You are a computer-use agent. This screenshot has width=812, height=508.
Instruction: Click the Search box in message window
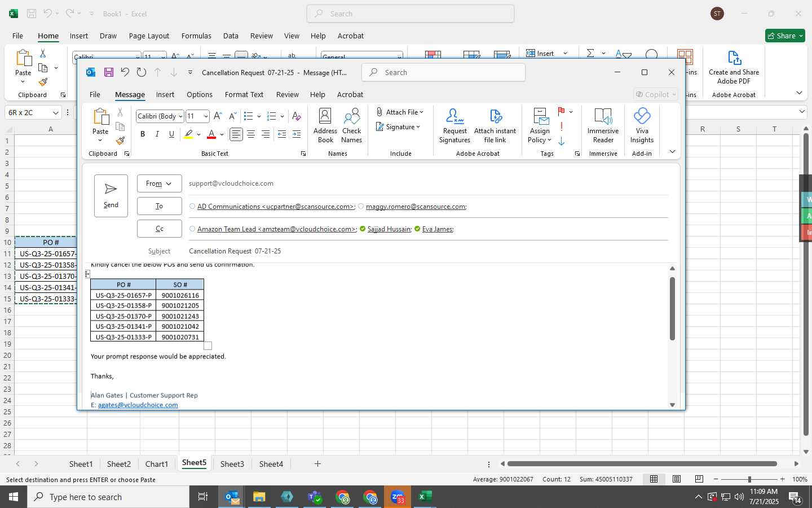pos(444,72)
